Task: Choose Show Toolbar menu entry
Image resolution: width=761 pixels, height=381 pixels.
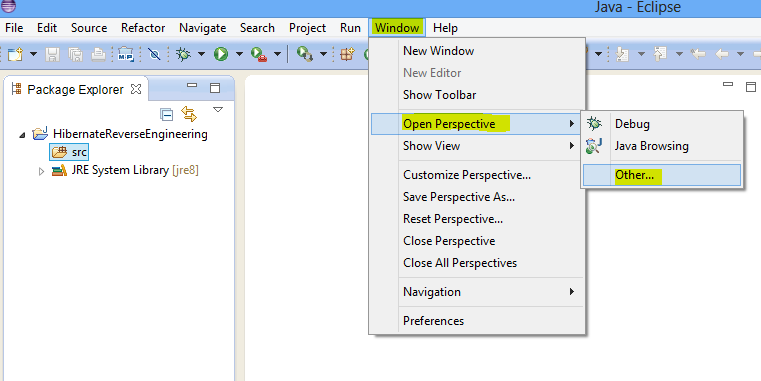Action: click(x=477, y=95)
